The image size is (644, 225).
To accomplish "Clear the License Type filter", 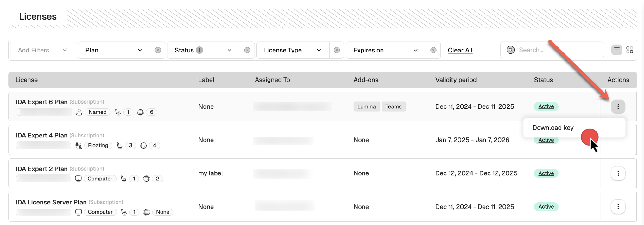I will (337, 50).
